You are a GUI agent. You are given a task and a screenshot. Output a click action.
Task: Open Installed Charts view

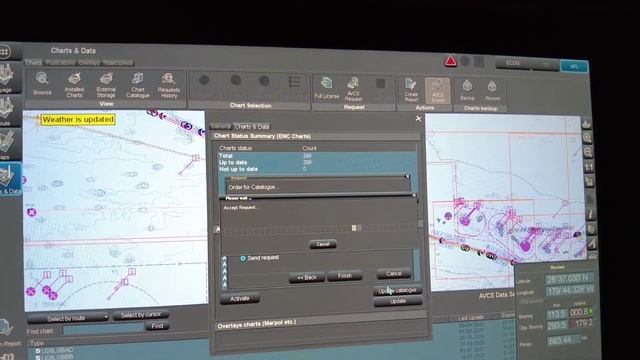pos(74,84)
